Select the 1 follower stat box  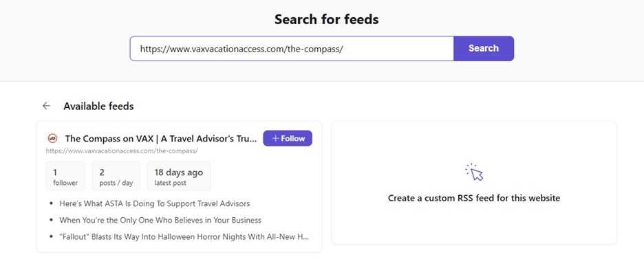(x=65, y=176)
